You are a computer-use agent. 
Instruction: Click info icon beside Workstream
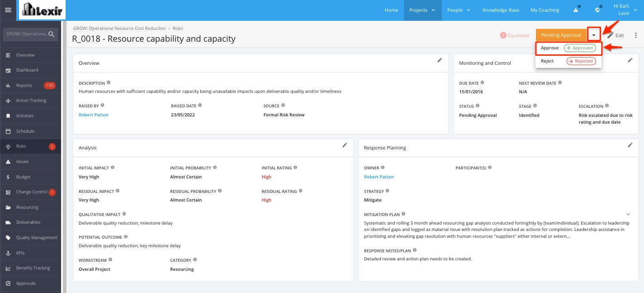[x=110, y=260]
